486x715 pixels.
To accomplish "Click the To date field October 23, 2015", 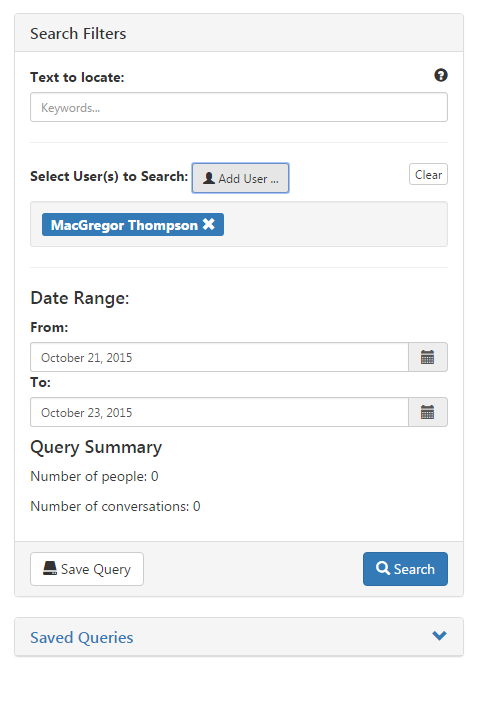I will (219, 412).
